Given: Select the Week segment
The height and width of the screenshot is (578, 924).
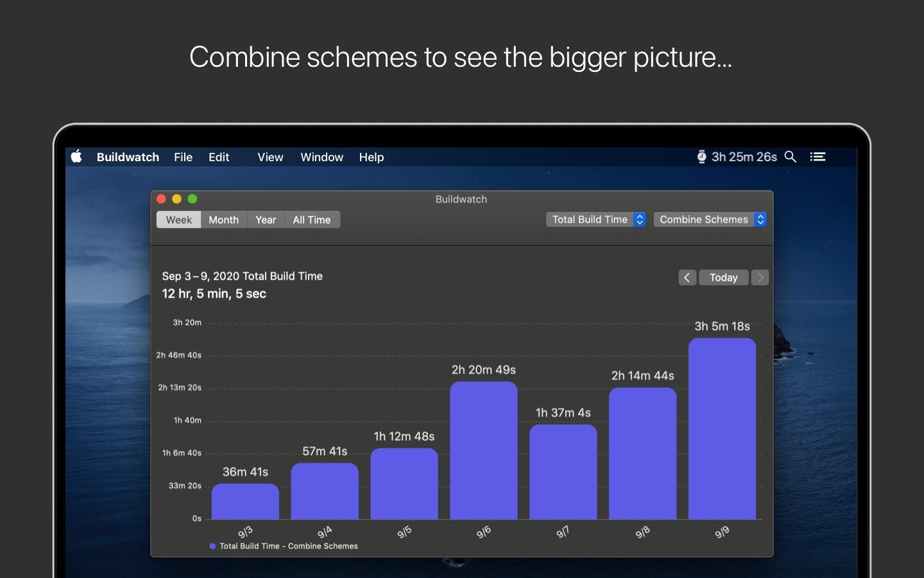Looking at the screenshot, I should 179,220.
